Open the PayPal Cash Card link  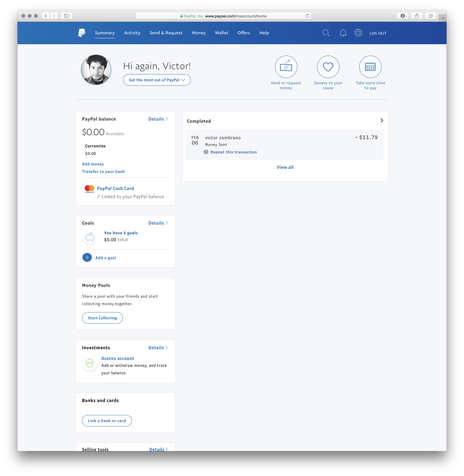click(x=115, y=189)
